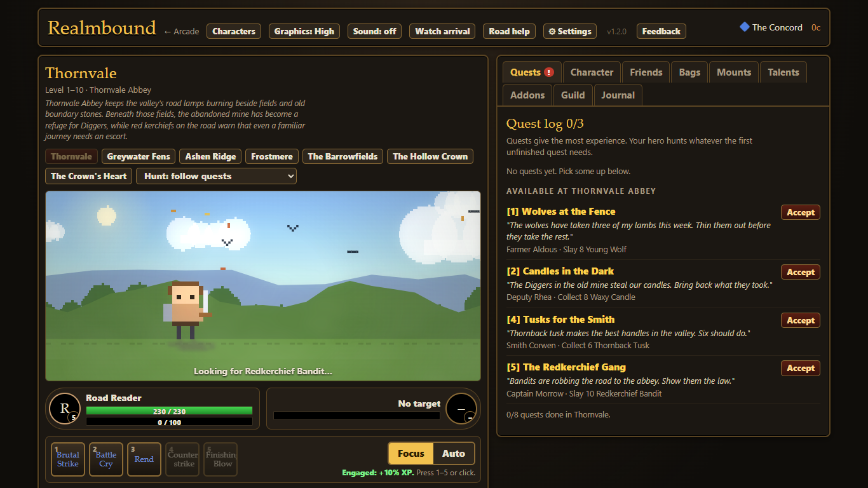The width and height of the screenshot is (868, 488).
Task: Travel to Frostmere zone
Action: (272, 156)
